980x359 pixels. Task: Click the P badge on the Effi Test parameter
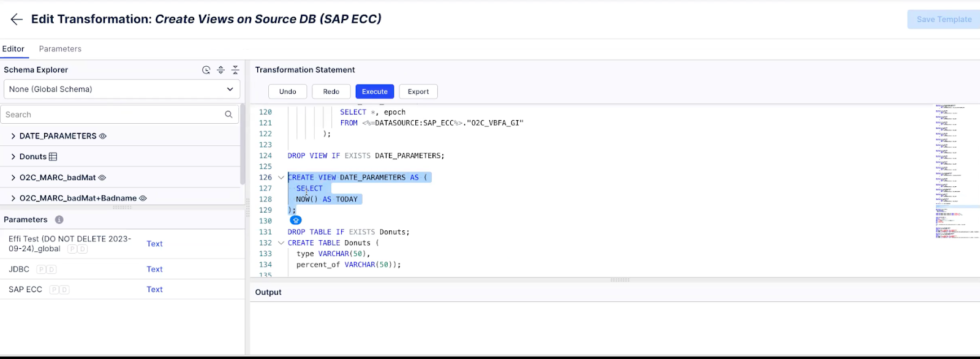coord(72,249)
